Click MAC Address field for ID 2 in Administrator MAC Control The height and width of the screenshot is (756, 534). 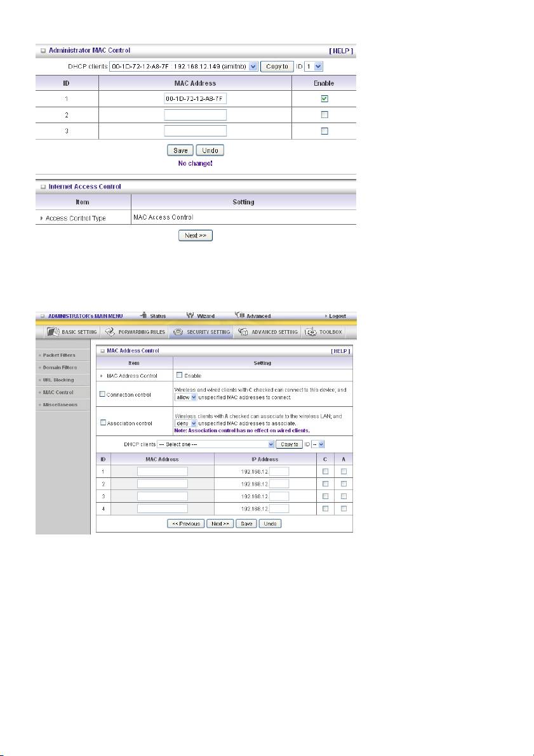click(x=195, y=115)
